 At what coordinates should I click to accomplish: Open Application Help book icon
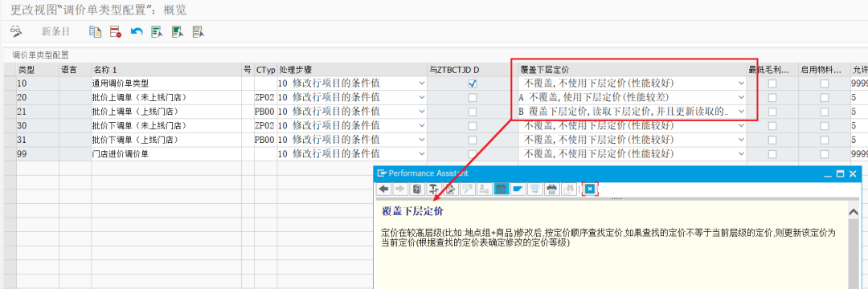tap(417, 189)
